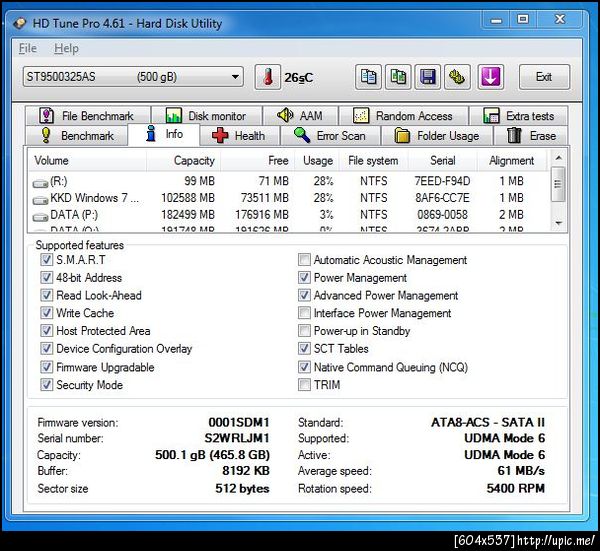
Task: Switch to the Benchmark tab
Action: tap(77, 136)
